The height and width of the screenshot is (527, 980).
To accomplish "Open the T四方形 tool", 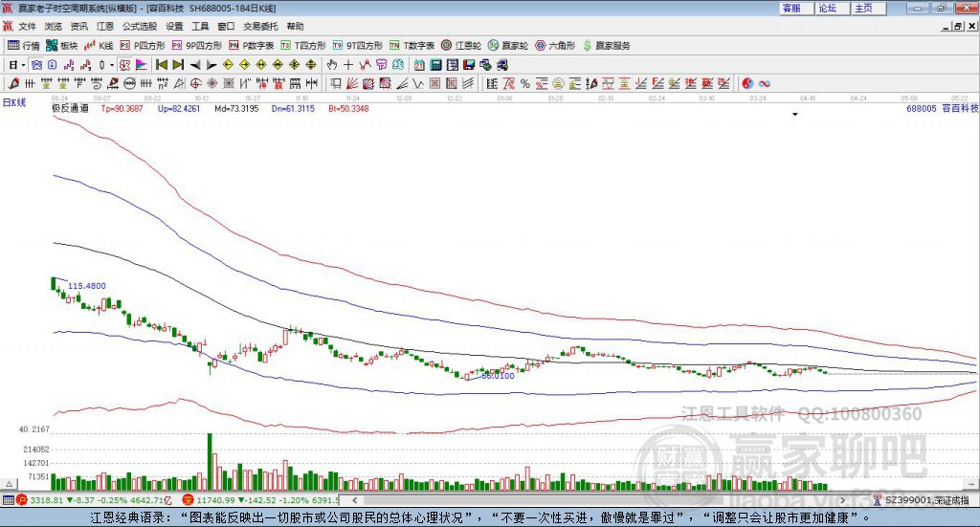I will (303, 46).
